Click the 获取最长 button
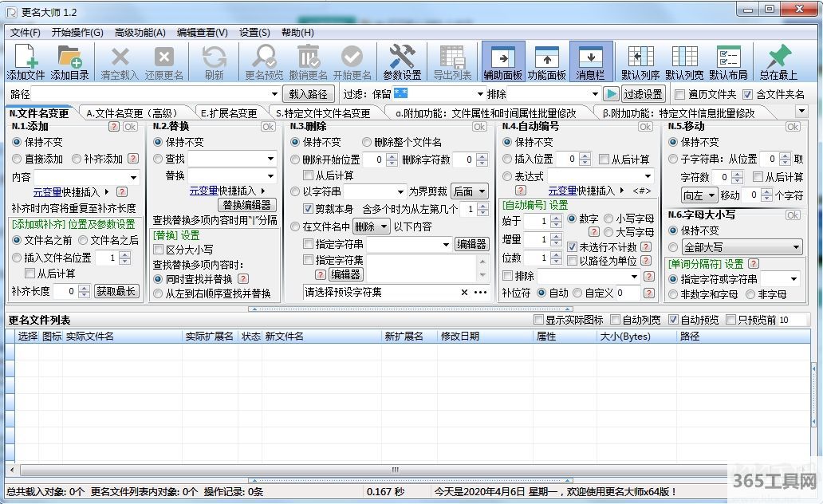Viewport: 823px width, 504px height. [116, 291]
